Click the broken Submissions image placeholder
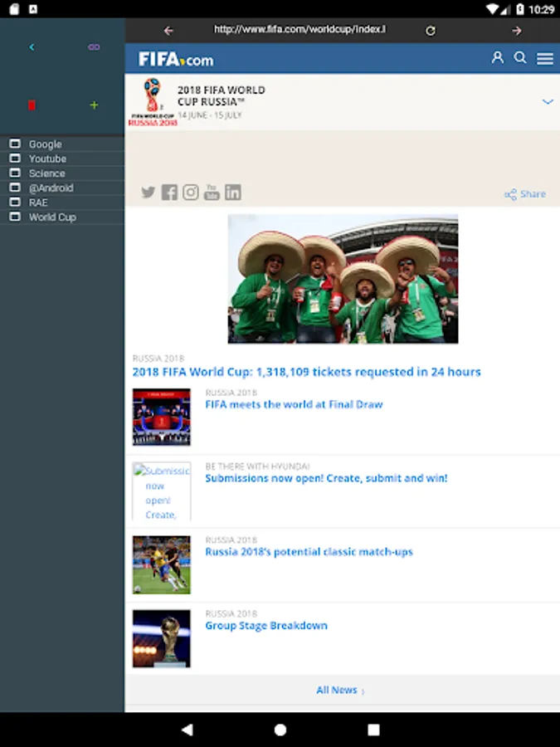This screenshot has width=560, height=747. pos(162,491)
